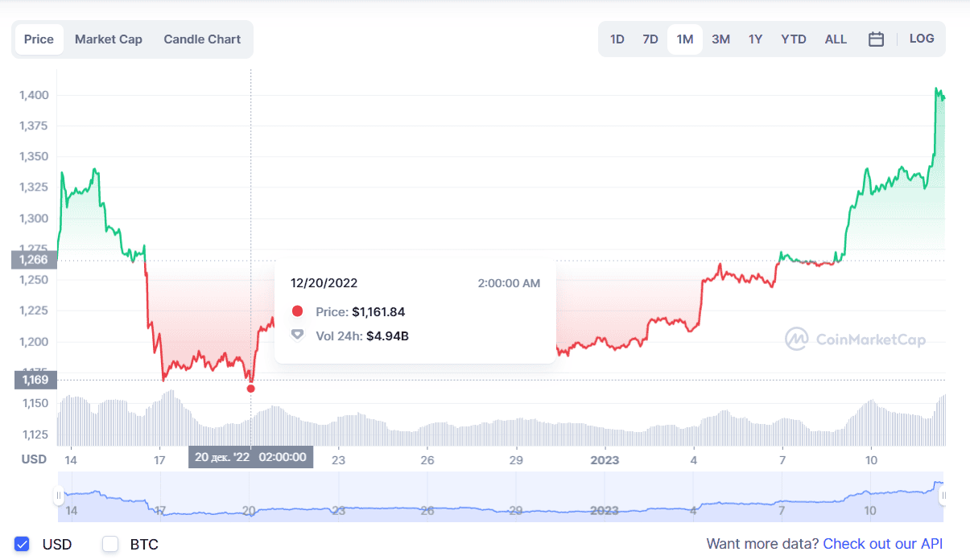
Task: Select the Price tab
Action: (39, 39)
